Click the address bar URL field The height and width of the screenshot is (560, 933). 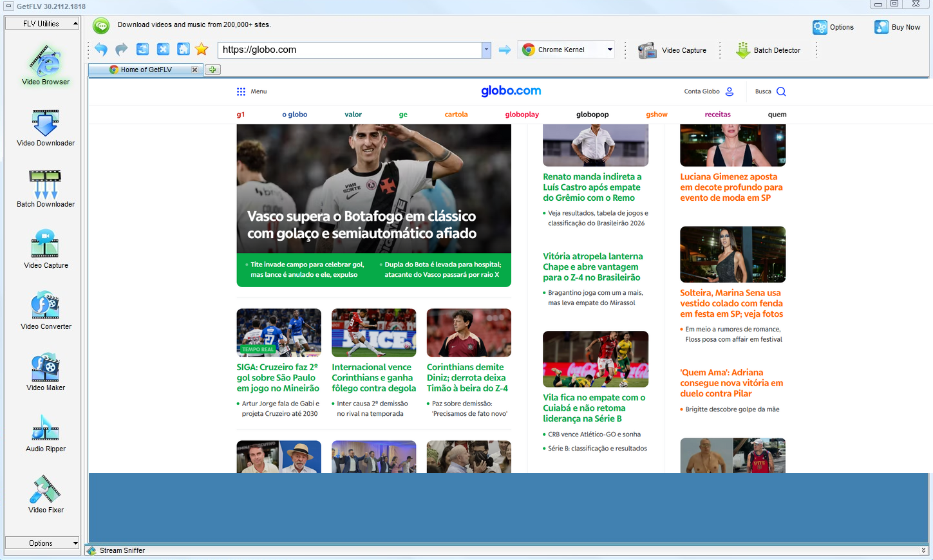(350, 50)
